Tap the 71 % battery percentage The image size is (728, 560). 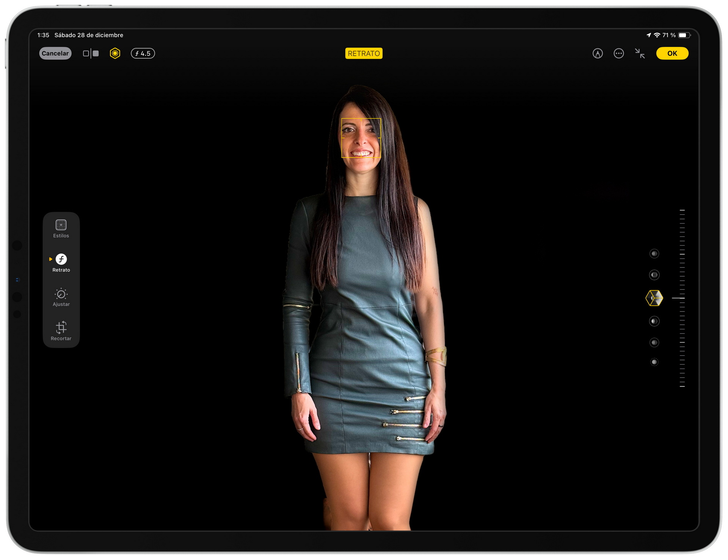pos(669,35)
